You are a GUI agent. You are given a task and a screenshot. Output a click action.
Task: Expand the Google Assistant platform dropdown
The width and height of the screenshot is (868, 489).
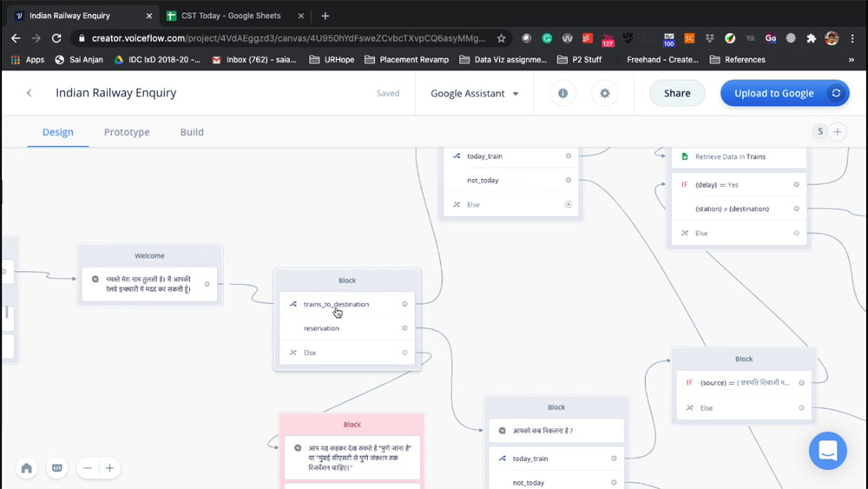(x=474, y=94)
